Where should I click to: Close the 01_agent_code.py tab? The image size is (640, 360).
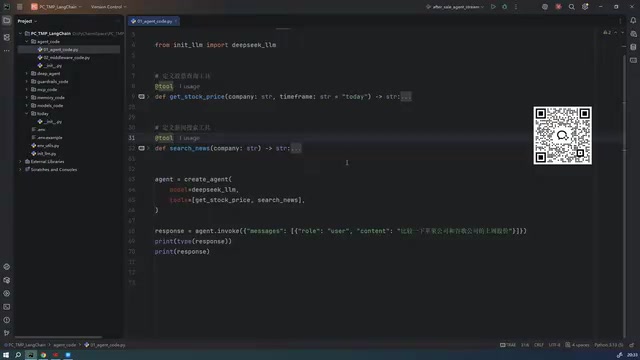pos(176,21)
